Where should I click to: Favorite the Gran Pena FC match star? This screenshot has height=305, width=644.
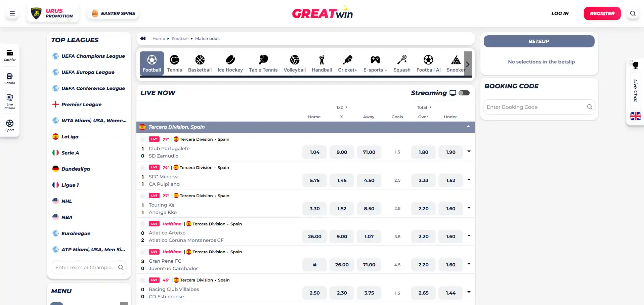pyautogui.click(x=143, y=252)
